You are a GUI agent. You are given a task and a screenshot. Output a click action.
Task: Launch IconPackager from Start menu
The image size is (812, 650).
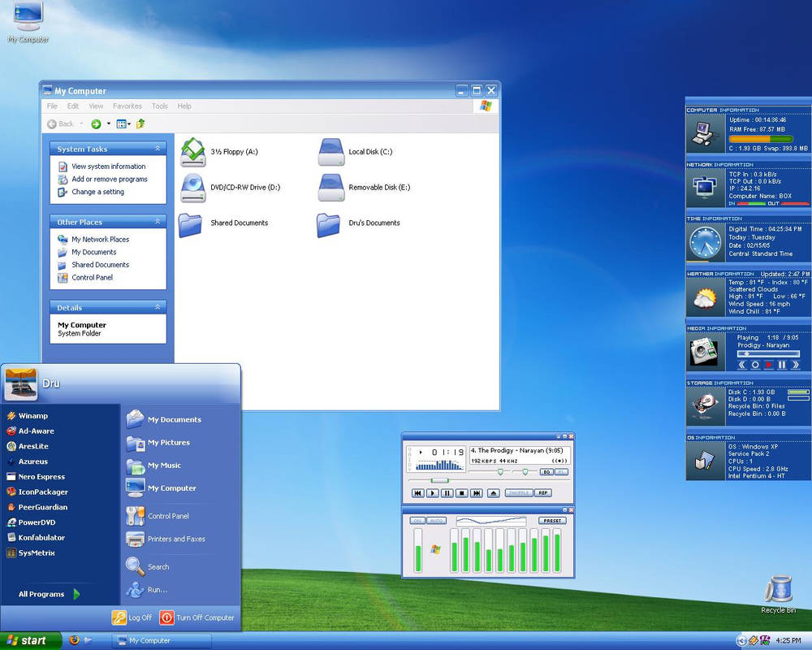(x=37, y=492)
